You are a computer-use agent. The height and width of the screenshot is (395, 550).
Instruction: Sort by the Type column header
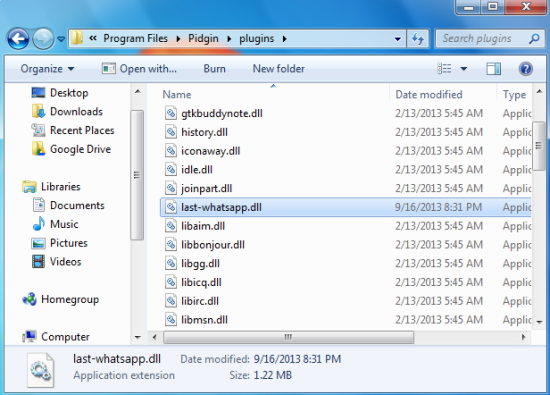(514, 95)
